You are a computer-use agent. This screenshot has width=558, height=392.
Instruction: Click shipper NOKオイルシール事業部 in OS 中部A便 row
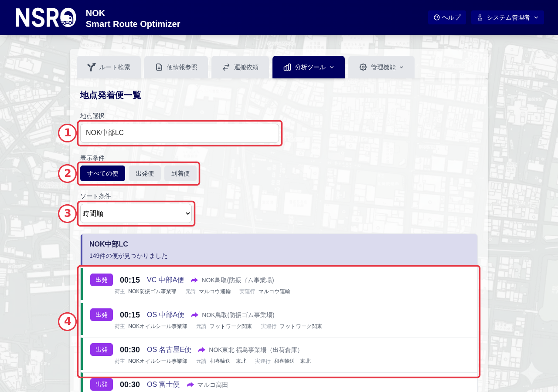tap(158, 326)
